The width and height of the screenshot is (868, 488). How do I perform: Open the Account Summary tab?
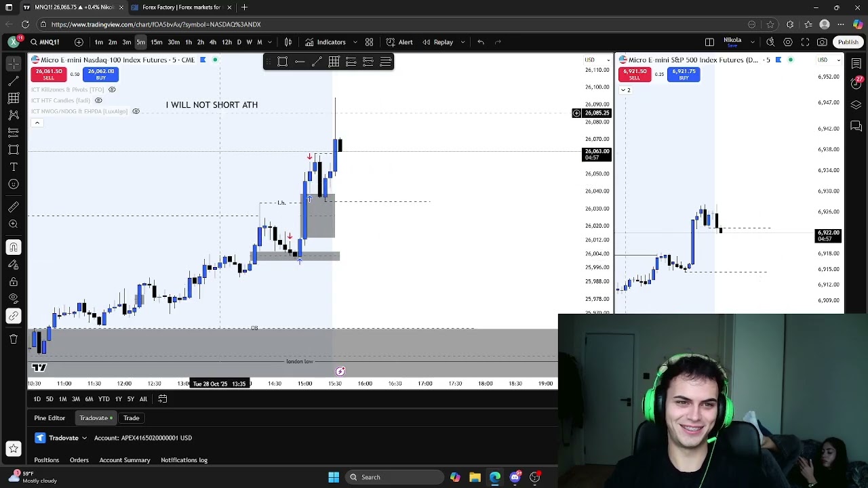pyautogui.click(x=125, y=460)
